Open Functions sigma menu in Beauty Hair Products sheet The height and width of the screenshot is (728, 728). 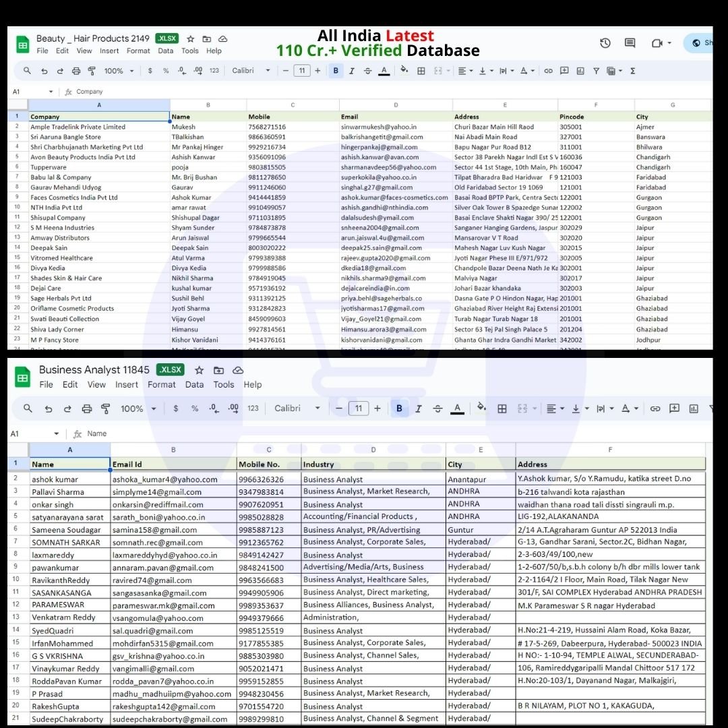(633, 71)
